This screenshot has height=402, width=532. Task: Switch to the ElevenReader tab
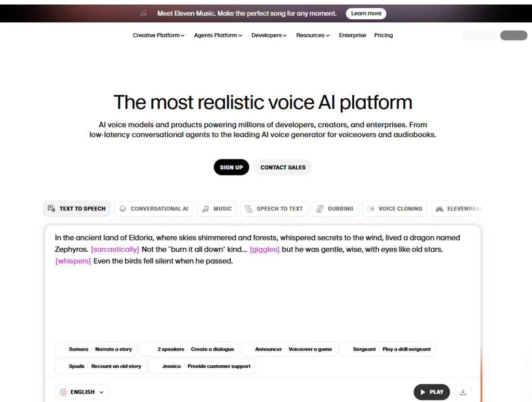457,209
